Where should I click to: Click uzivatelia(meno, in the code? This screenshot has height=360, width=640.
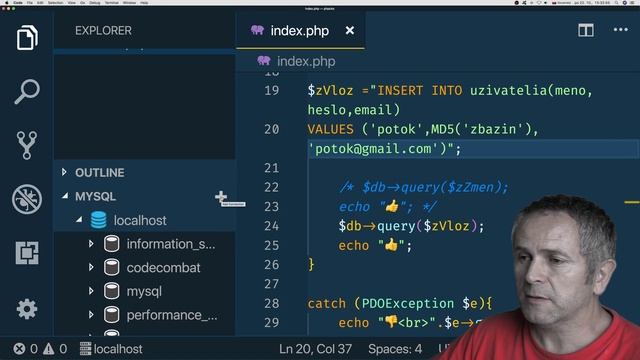click(x=531, y=90)
